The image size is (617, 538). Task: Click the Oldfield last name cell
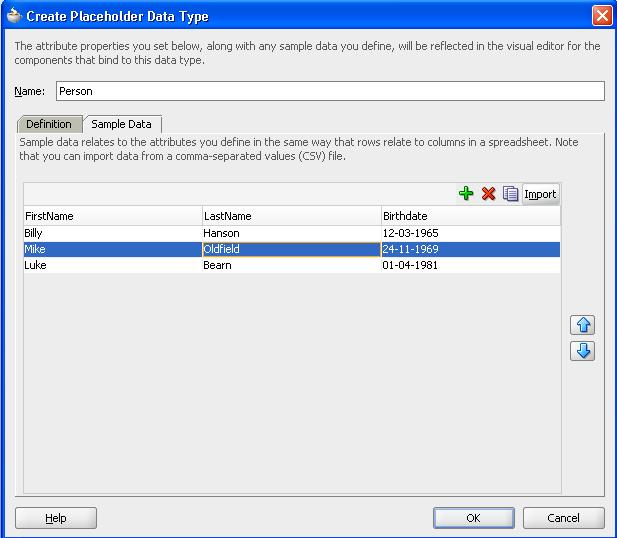tap(291, 249)
